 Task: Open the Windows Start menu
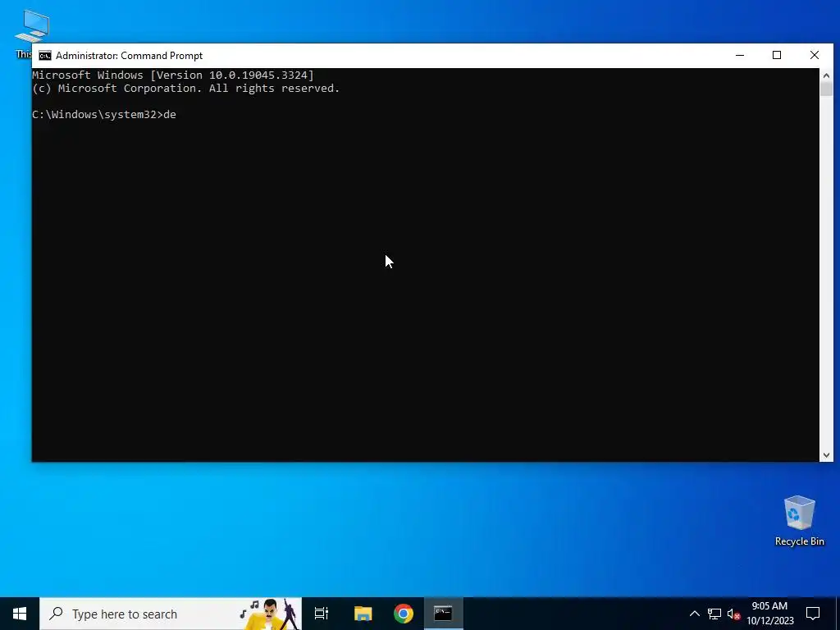pyautogui.click(x=20, y=614)
